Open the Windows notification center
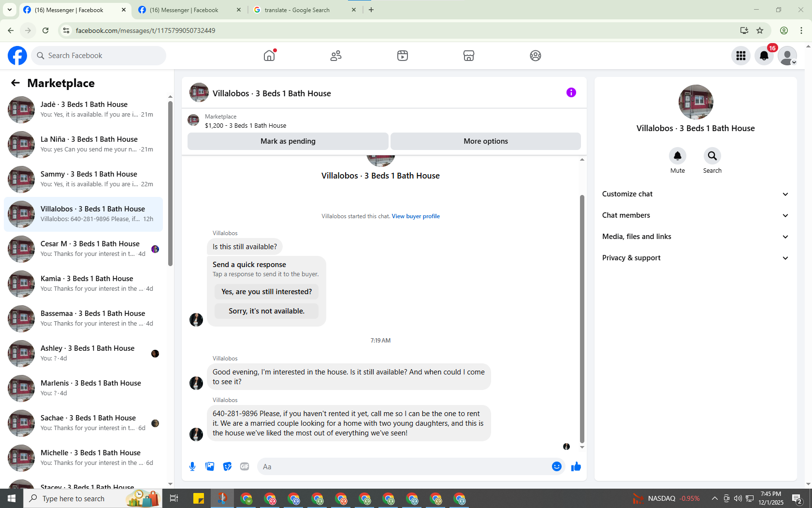The width and height of the screenshot is (812, 508). pyautogui.click(x=797, y=498)
